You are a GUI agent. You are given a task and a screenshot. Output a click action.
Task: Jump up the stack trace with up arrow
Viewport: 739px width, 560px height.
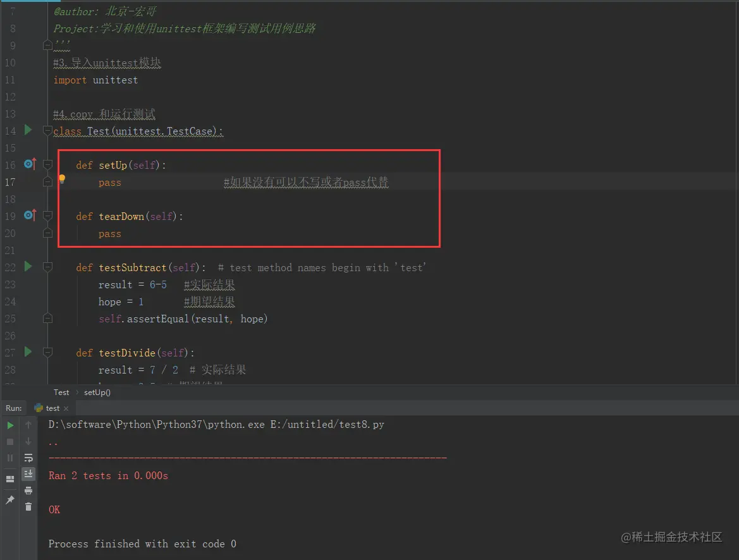point(28,425)
